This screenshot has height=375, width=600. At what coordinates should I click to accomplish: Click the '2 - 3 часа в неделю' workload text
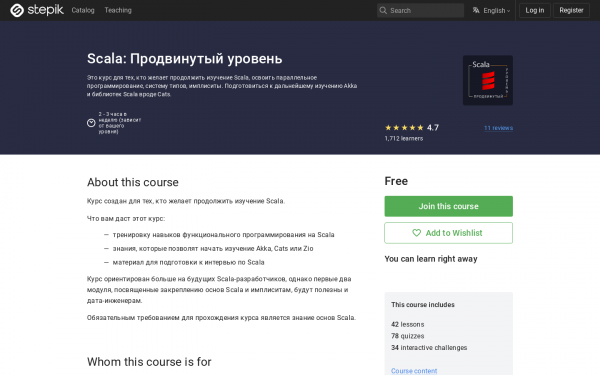(x=120, y=123)
